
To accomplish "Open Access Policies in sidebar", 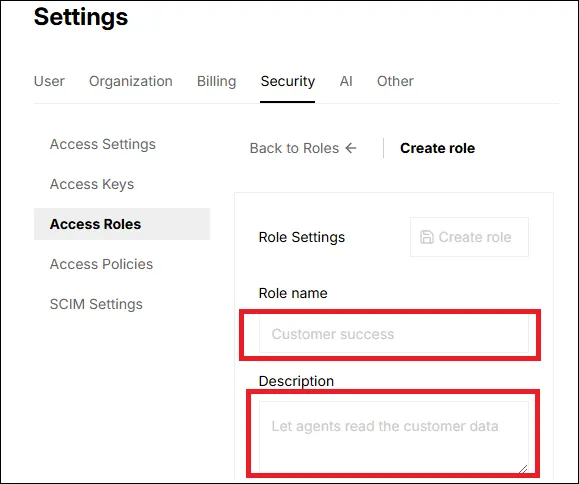I will pos(101,264).
